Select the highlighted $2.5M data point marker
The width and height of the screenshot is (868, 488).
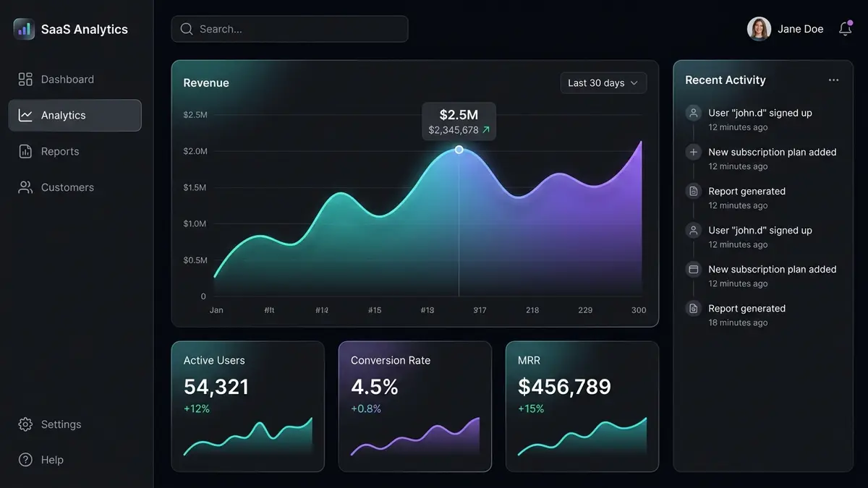pyautogui.click(x=459, y=150)
